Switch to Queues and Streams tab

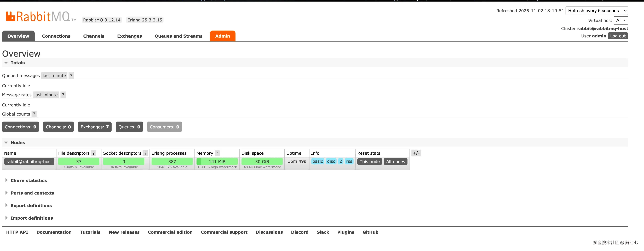pos(179,36)
